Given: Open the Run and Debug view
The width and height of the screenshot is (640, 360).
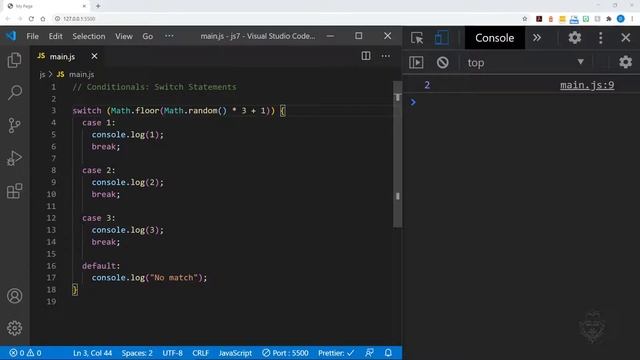Looking at the screenshot, I should coord(15,158).
